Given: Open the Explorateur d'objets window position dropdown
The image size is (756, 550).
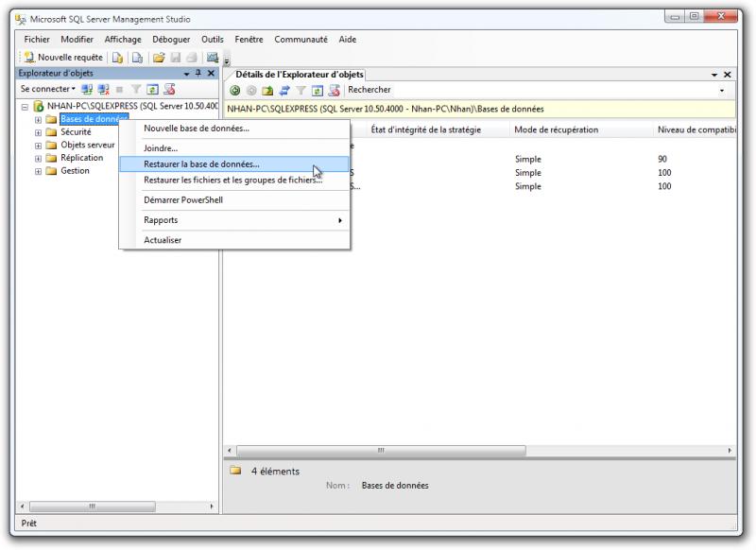Looking at the screenshot, I should pyautogui.click(x=186, y=74).
